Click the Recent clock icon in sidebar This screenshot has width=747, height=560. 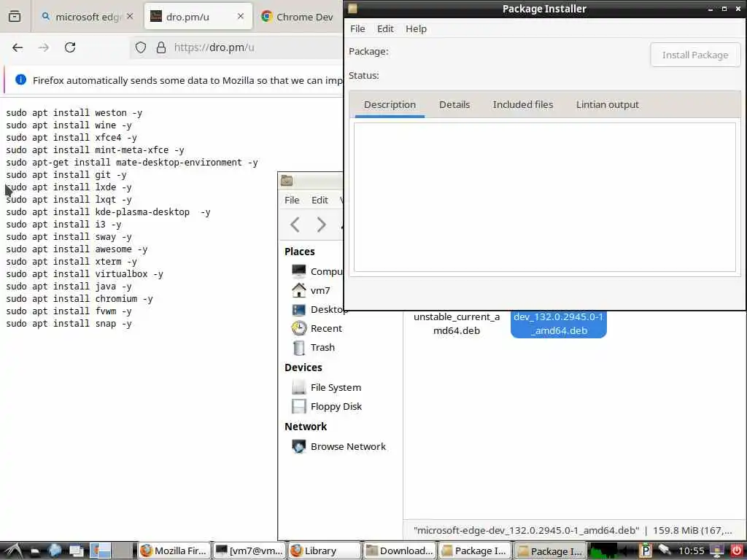pos(298,329)
